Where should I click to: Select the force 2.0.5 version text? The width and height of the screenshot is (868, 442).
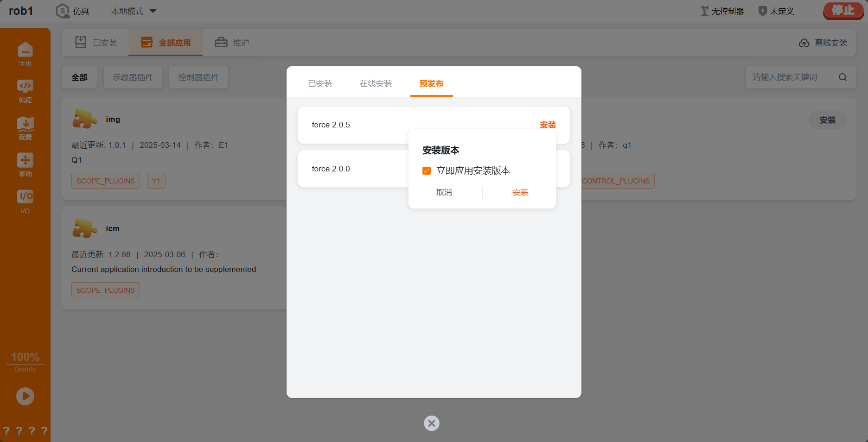click(331, 125)
